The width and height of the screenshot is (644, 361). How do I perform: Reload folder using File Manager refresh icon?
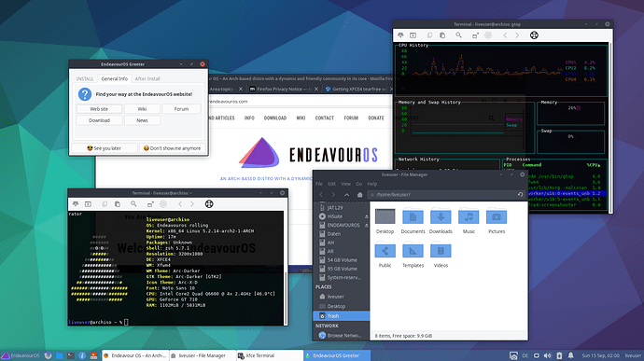(x=520, y=195)
